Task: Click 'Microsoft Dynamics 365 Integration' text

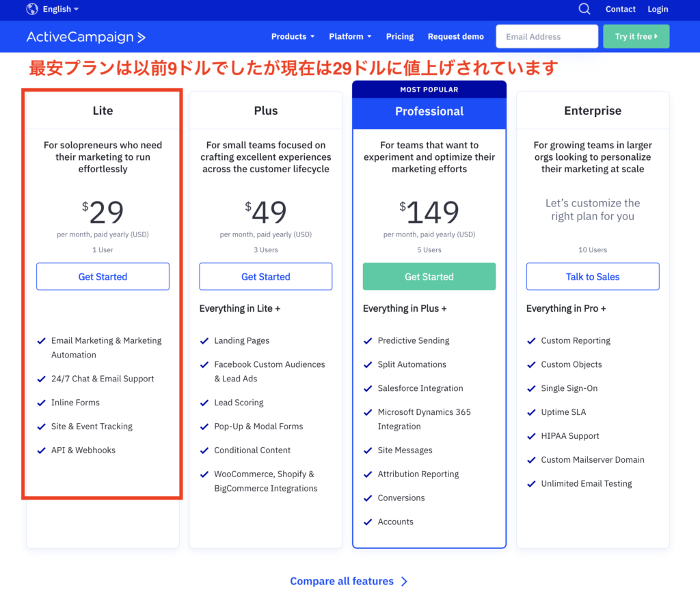Action: click(424, 419)
